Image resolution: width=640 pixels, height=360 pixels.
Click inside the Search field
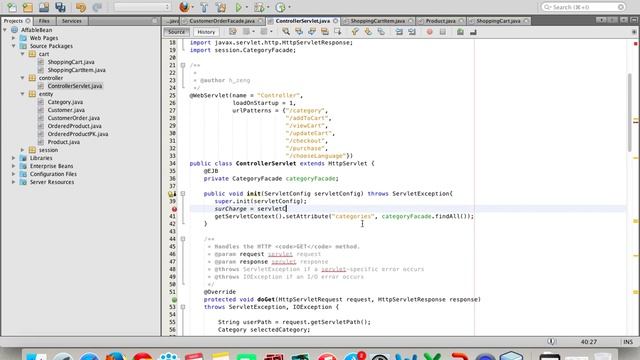point(583,7)
